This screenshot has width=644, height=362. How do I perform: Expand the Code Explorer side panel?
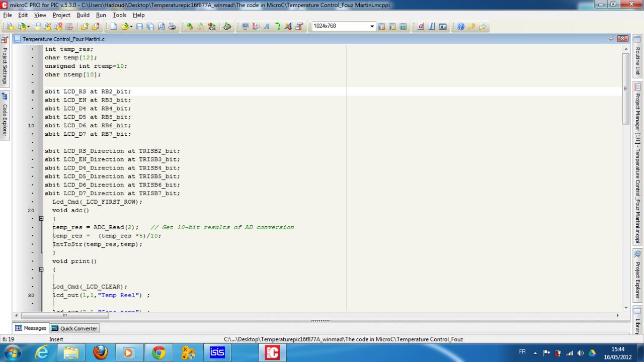click(5, 115)
